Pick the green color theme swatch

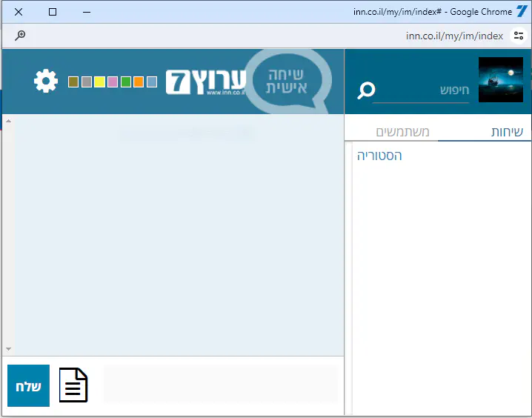(x=126, y=82)
